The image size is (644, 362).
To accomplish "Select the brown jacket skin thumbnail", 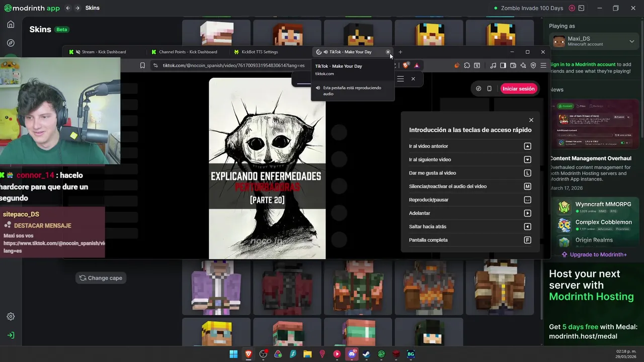I will coord(500,288).
